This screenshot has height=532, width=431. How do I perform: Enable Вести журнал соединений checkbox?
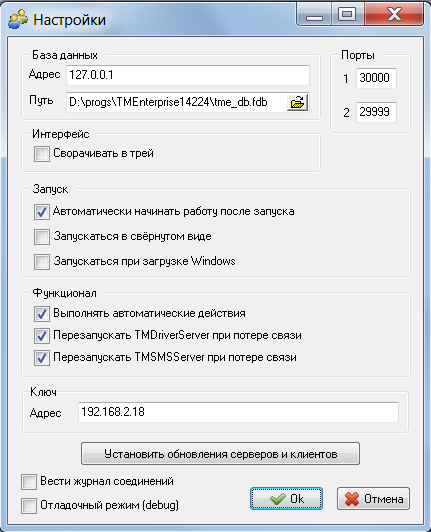click(x=29, y=482)
